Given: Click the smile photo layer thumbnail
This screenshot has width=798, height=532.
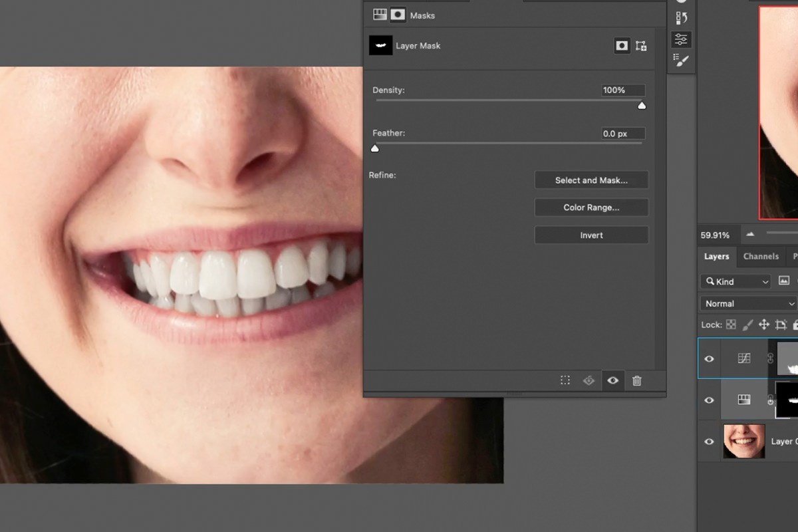Looking at the screenshot, I should click(744, 442).
